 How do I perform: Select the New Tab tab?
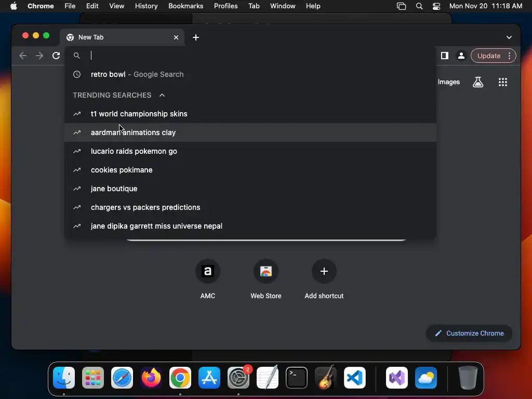click(x=122, y=37)
